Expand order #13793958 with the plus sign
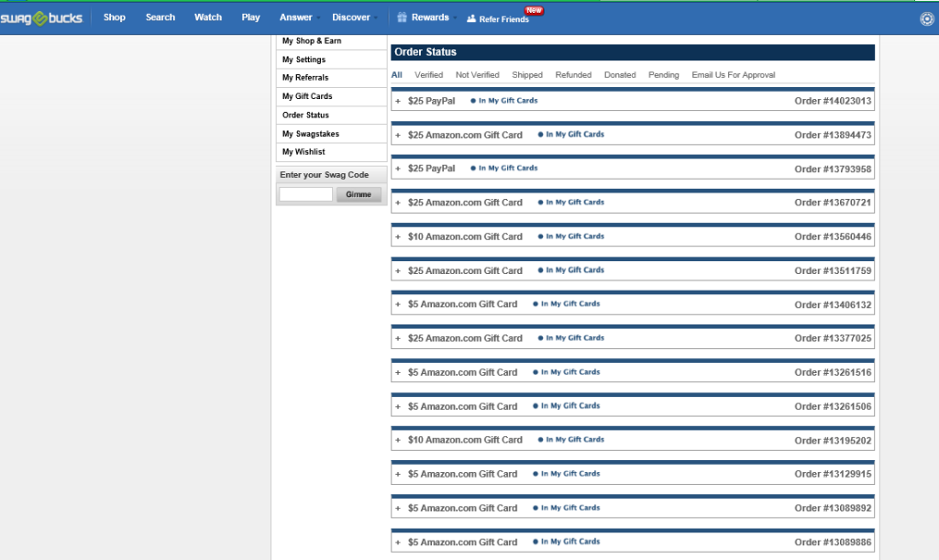This screenshot has height=560, width=939. coord(398,169)
